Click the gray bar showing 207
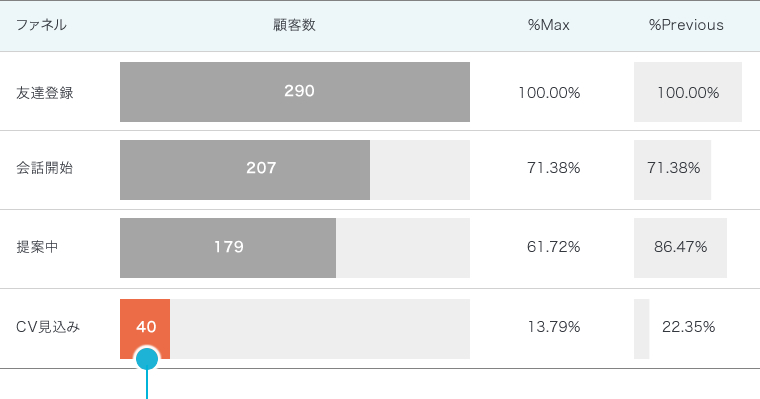The height and width of the screenshot is (399, 760). (x=245, y=170)
